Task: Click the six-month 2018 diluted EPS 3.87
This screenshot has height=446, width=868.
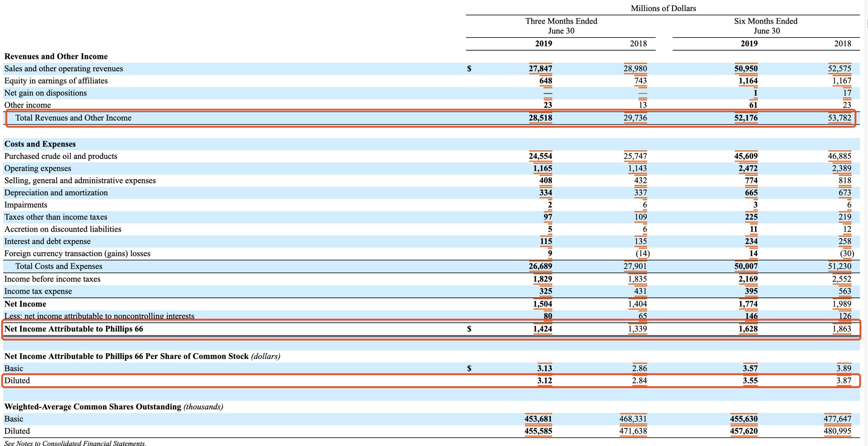Action: point(843,381)
